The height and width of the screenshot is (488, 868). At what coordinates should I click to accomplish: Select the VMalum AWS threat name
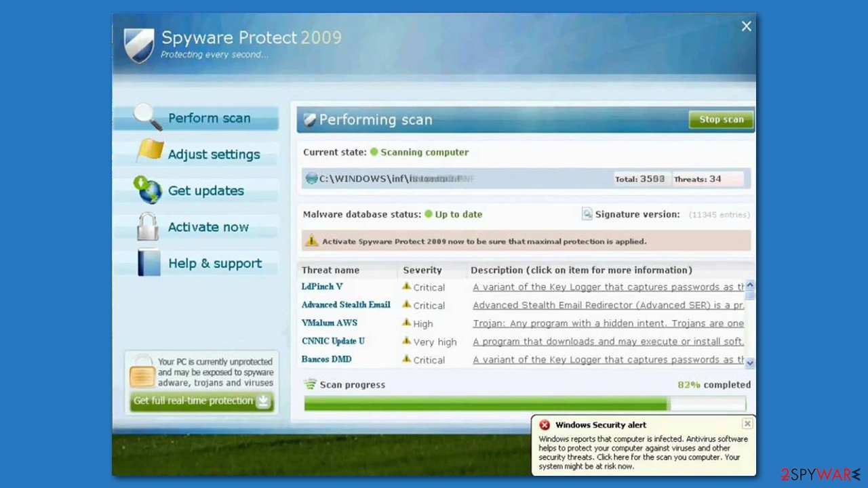[x=329, y=323]
